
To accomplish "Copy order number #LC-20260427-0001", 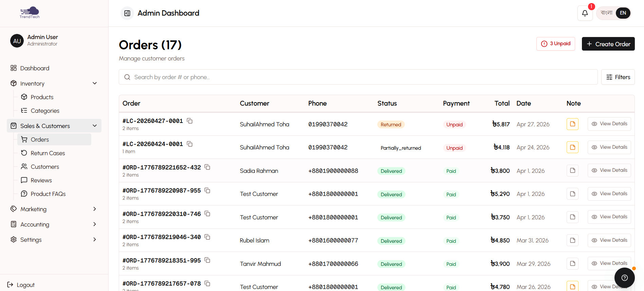I will [x=190, y=121].
